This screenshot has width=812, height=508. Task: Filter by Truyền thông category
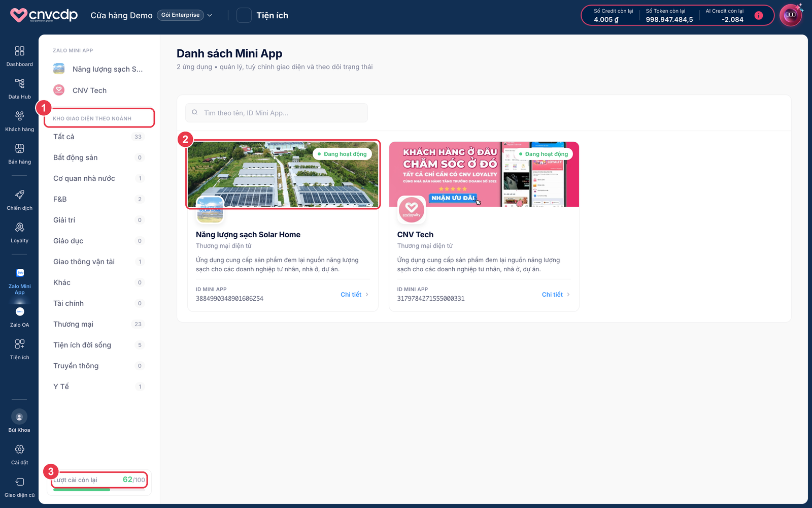tap(99, 366)
